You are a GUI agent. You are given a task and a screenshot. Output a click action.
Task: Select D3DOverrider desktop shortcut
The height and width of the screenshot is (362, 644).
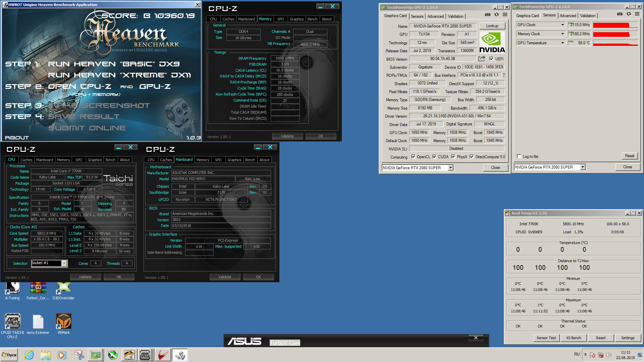63,291
